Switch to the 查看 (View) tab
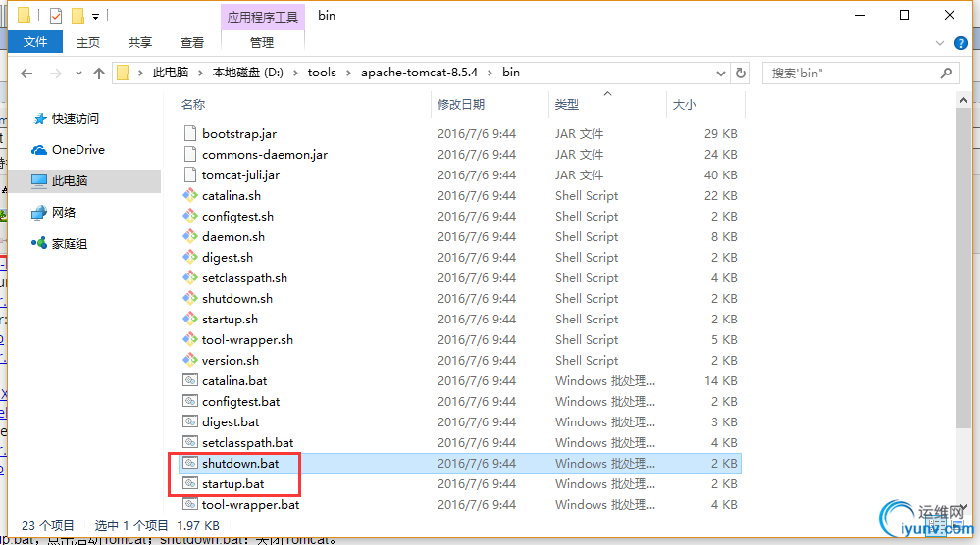Image resolution: width=980 pixels, height=545 pixels. pos(192,42)
